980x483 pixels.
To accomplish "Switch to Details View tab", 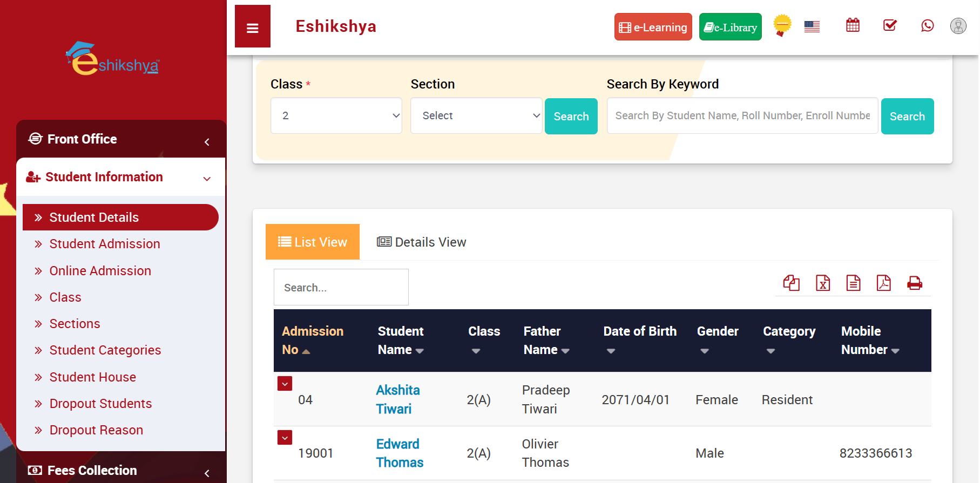I will (421, 242).
